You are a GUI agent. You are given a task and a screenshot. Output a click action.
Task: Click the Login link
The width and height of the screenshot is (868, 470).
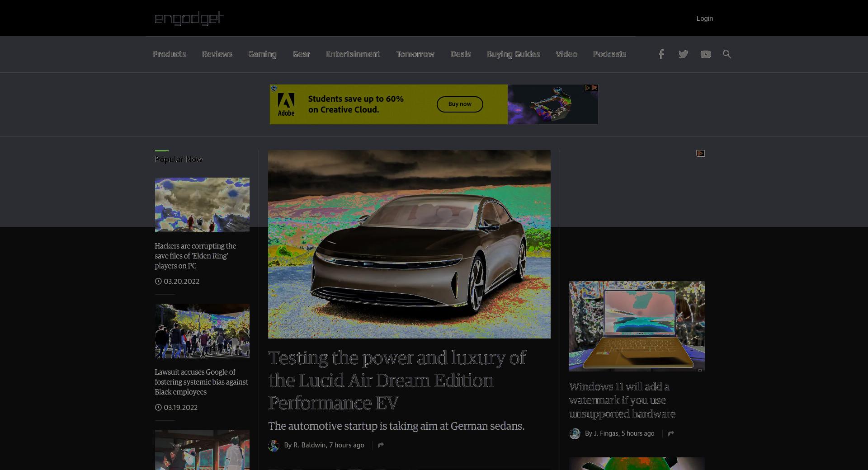click(x=704, y=19)
